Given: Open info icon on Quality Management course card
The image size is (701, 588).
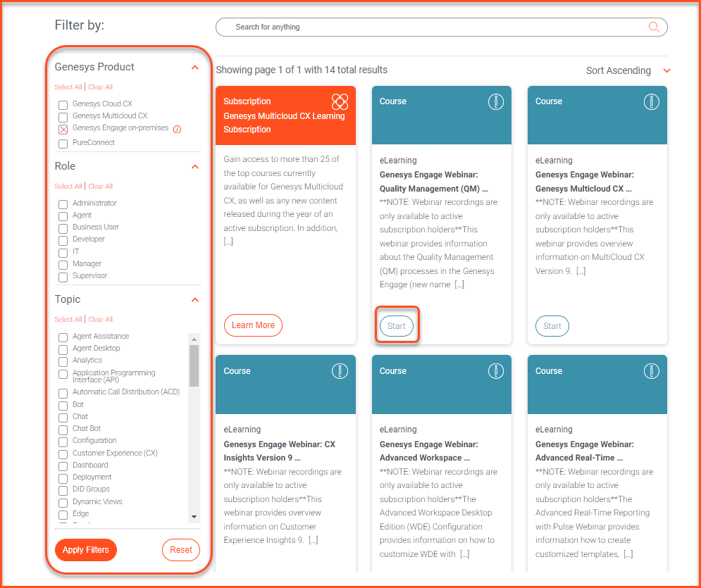Looking at the screenshot, I should [495, 102].
